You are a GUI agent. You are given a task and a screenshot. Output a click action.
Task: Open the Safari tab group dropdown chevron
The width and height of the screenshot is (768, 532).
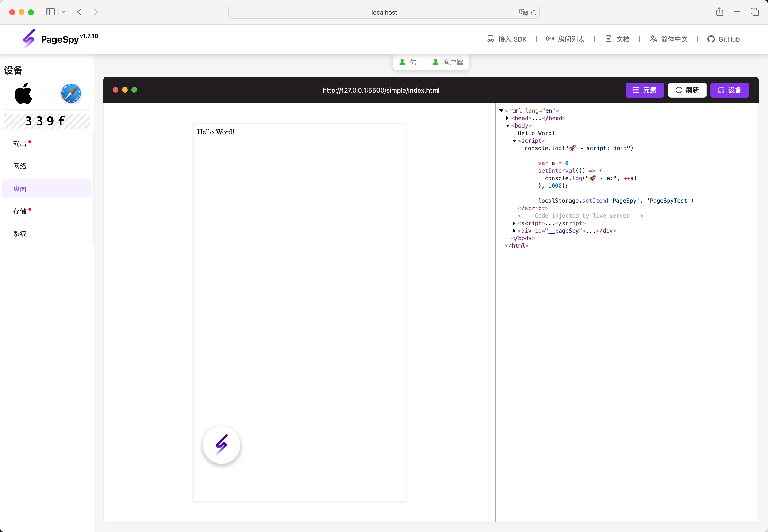tap(63, 12)
